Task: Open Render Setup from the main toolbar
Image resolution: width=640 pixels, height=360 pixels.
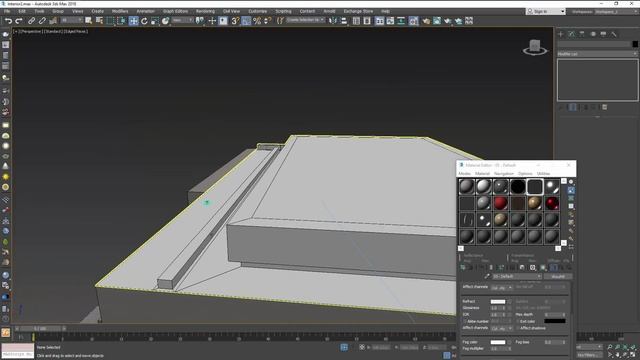Action: [x=426, y=21]
